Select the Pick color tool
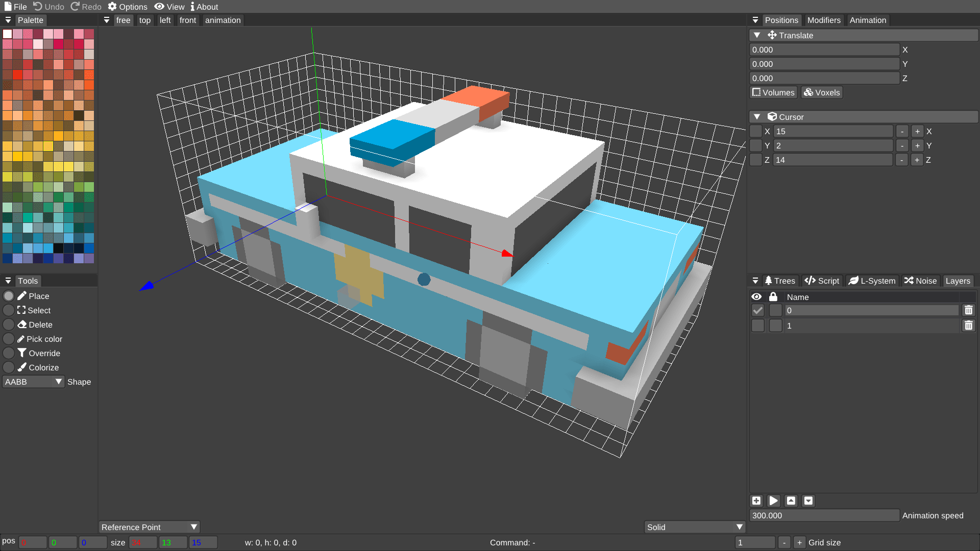Image resolution: width=980 pixels, height=551 pixels. [x=9, y=339]
